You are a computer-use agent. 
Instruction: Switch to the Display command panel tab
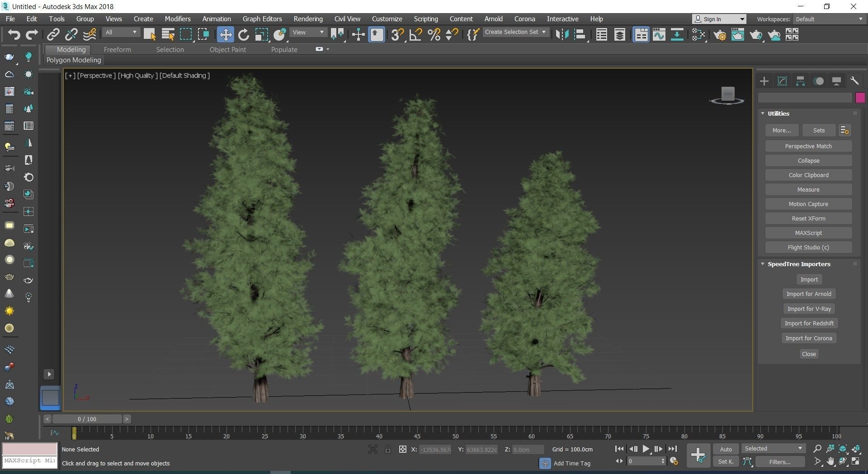836,81
